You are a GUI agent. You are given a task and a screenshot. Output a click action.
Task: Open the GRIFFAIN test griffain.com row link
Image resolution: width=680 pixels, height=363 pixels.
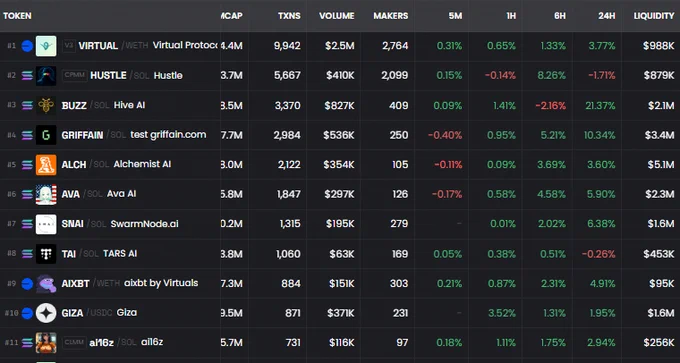pyautogui.click(x=134, y=135)
